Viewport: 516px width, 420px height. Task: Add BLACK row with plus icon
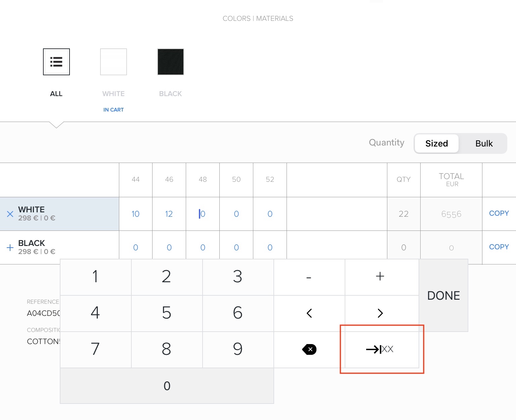pos(10,248)
